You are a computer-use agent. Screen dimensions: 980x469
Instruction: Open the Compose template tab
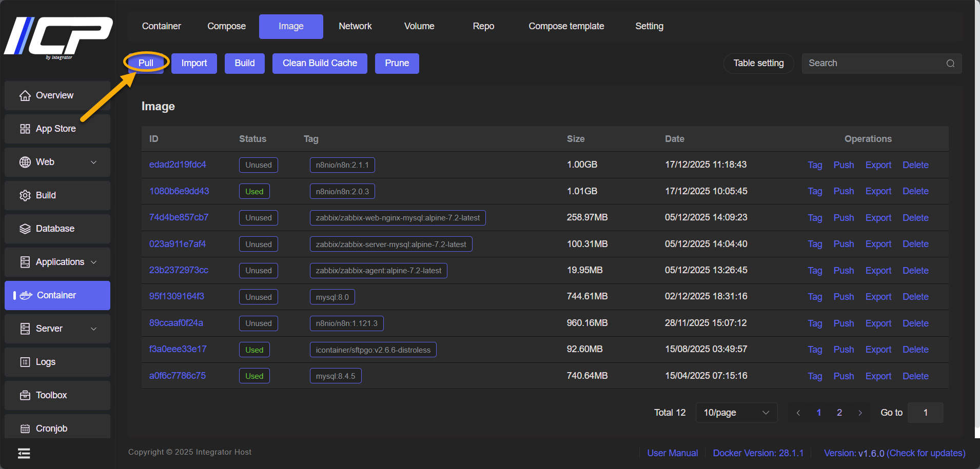pos(566,26)
